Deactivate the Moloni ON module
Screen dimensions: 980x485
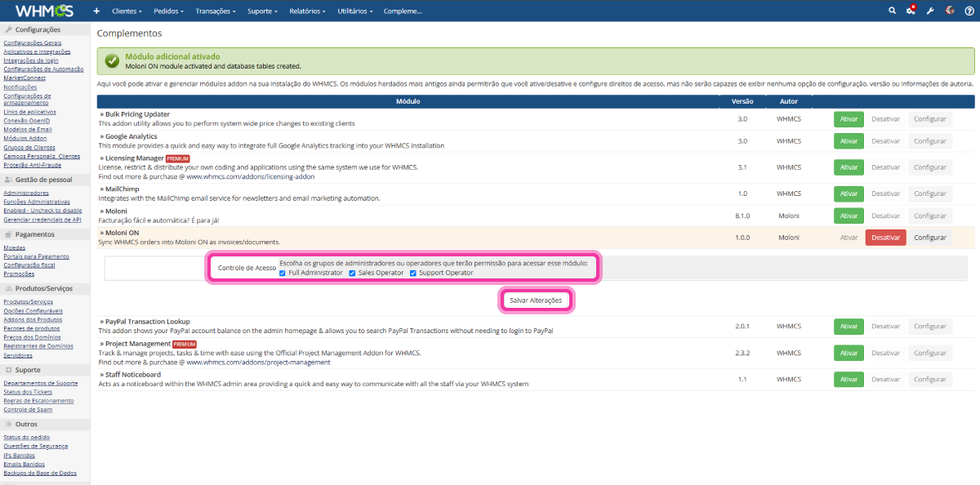click(886, 238)
